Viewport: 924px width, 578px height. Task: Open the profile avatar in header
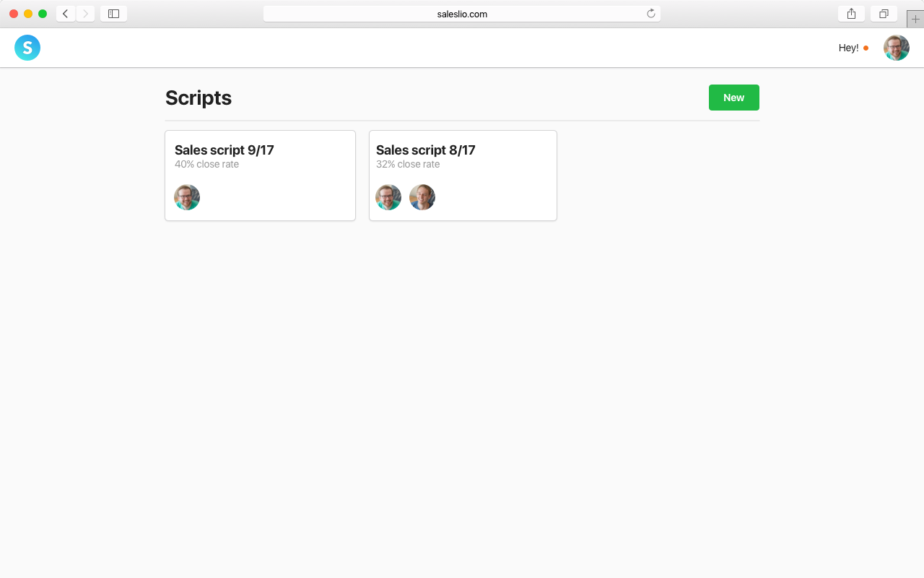pyautogui.click(x=896, y=48)
